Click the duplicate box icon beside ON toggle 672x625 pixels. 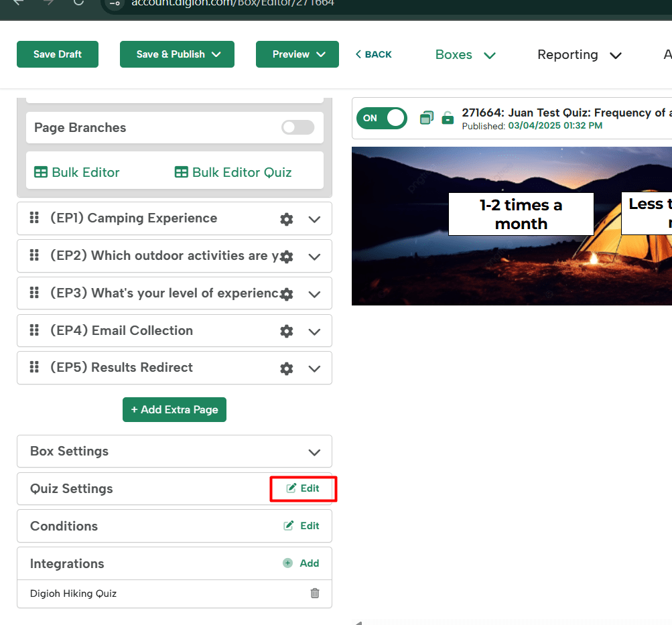click(x=426, y=118)
